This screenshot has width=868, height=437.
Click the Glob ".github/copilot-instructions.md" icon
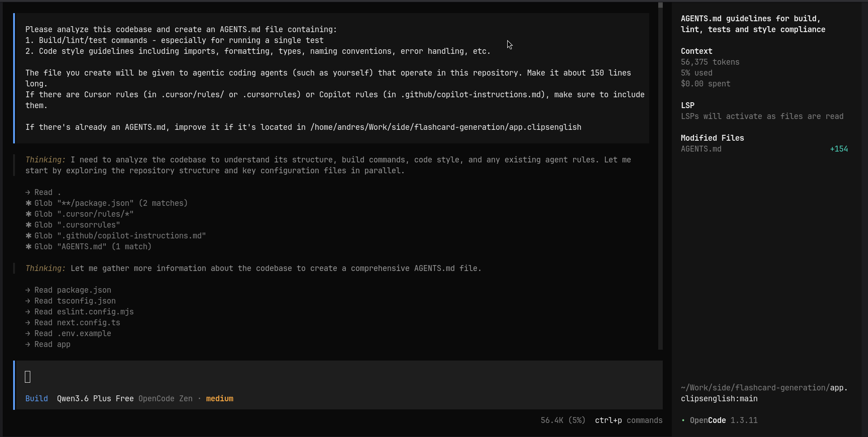[28, 236]
